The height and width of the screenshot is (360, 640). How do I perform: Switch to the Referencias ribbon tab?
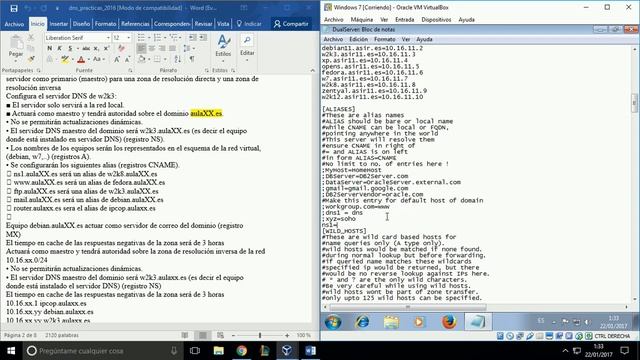click(135, 24)
